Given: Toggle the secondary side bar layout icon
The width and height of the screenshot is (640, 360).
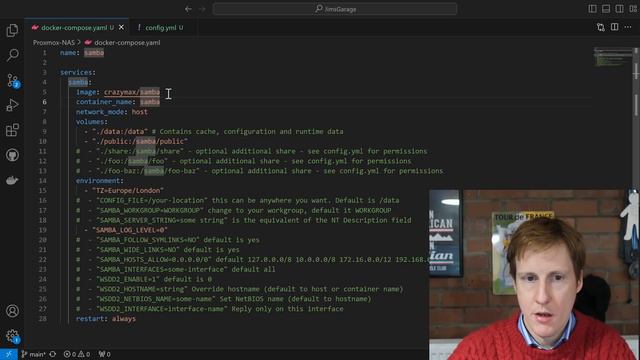Looking at the screenshot, I should tap(620, 9).
